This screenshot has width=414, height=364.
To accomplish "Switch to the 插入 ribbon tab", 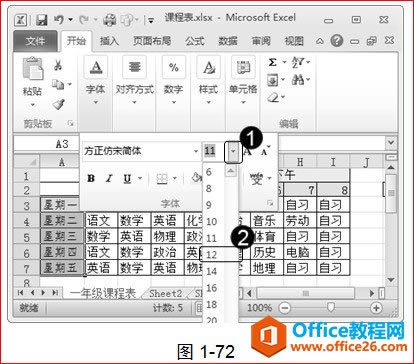I will click(x=109, y=41).
